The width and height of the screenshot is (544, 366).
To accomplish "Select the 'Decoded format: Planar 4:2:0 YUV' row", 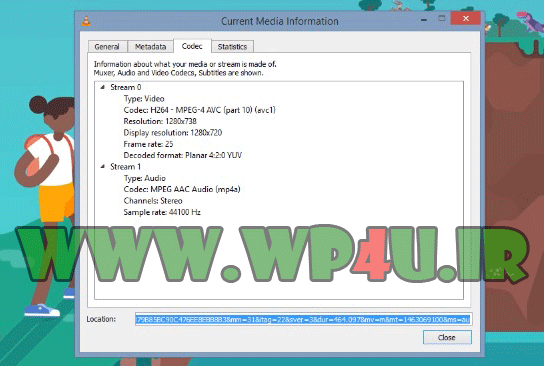I will click(x=182, y=155).
